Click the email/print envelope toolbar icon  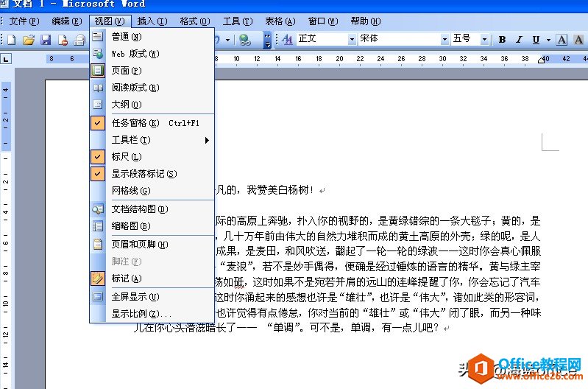point(79,39)
